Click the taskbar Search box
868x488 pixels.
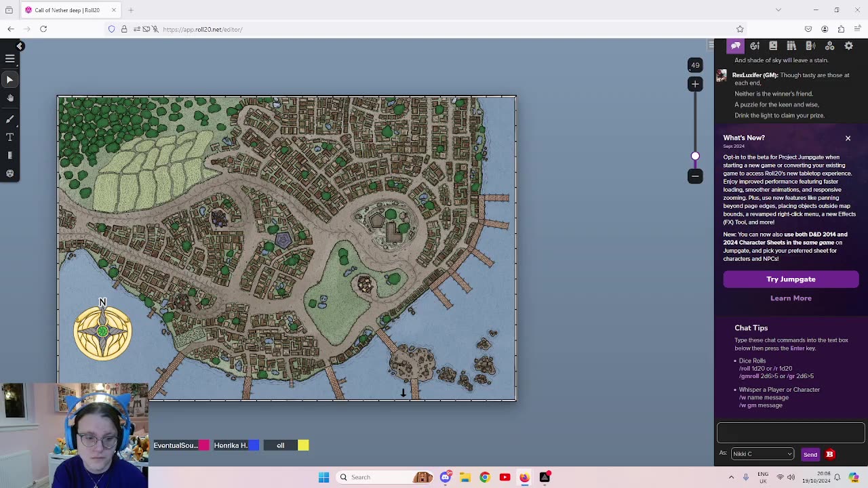384,477
